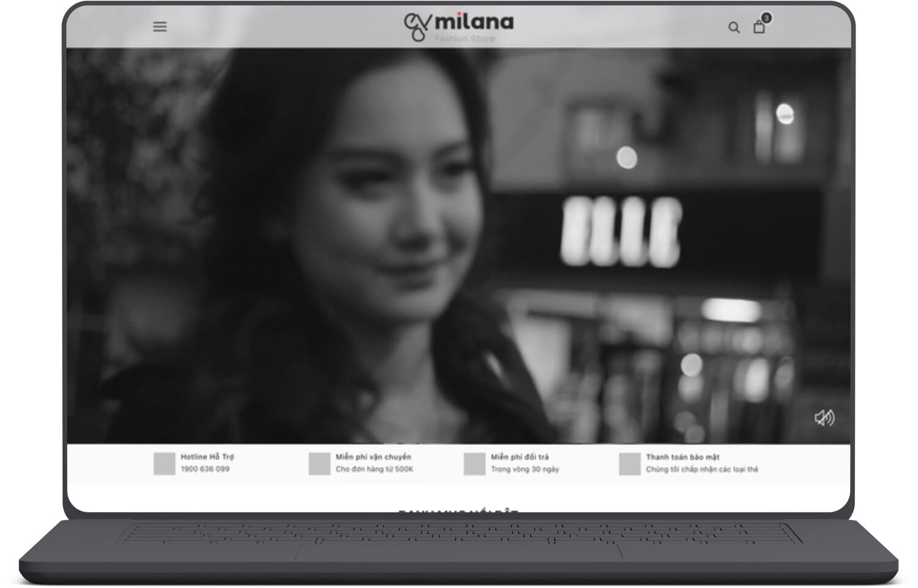918x588 pixels.
Task: Click the Hotline Hỗ Trợ title
Action: pyautogui.click(x=207, y=457)
